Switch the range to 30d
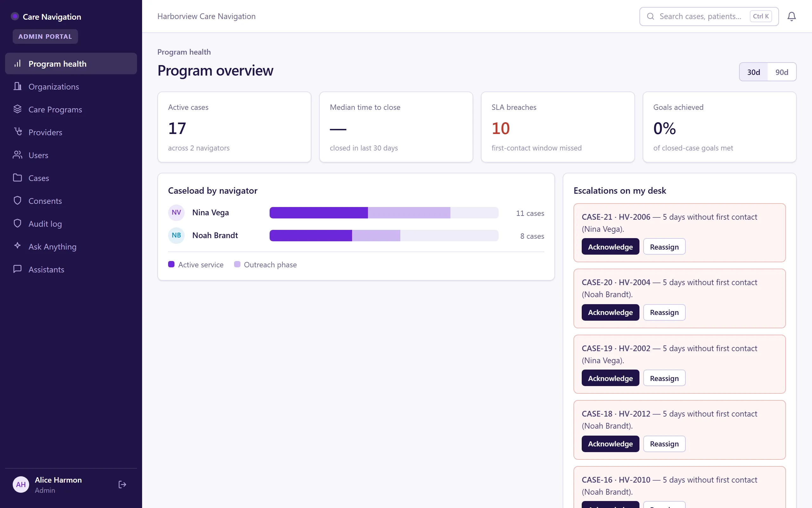Viewport: 812px width, 508px height. [x=754, y=72]
